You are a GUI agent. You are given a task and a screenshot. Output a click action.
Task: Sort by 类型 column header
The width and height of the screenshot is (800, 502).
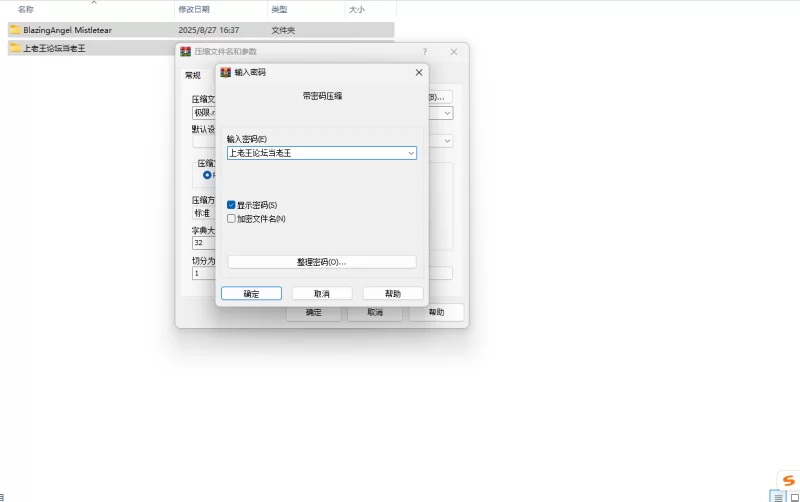point(279,9)
